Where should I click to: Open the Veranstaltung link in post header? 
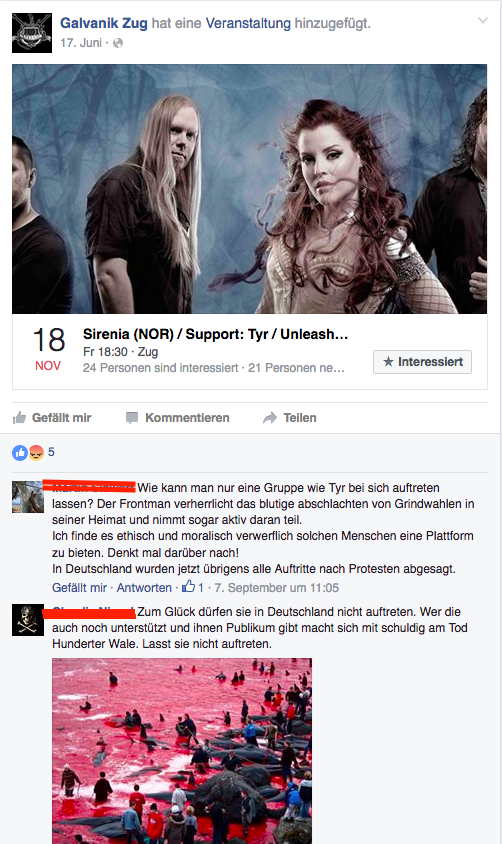click(x=248, y=23)
